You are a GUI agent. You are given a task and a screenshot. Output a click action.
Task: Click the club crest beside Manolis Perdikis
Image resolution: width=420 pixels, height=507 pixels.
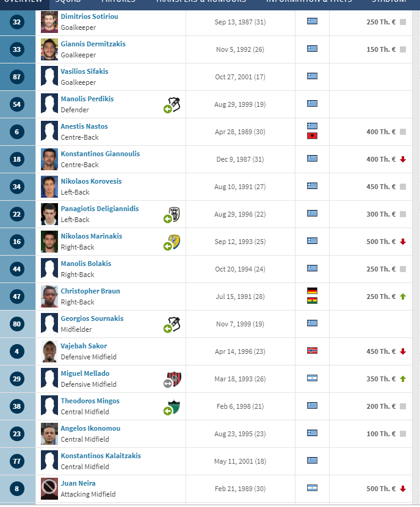[174, 104]
